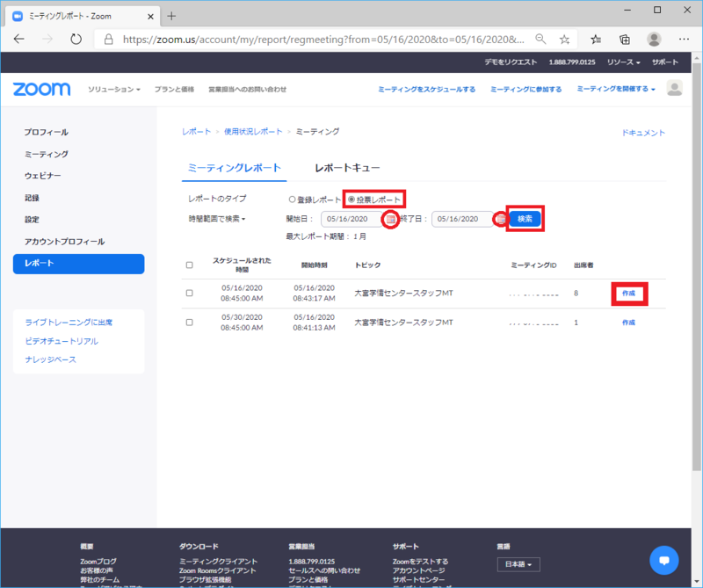This screenshot has width=703, height=588.
Task: Open セールスへの問い合わせ footer link
Action: point(324,570)
